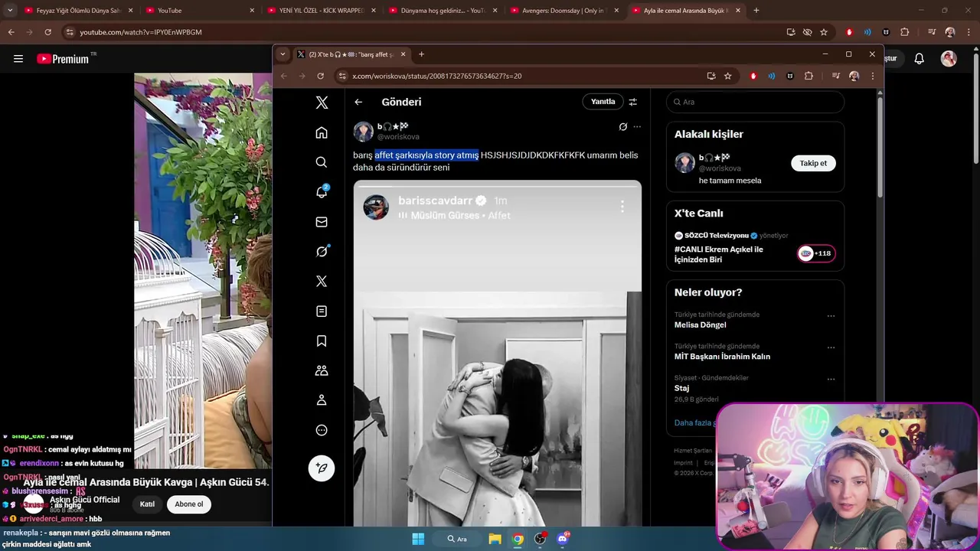
Task: Open the Daha fazla show more link
Action: (x=694, y=422)
